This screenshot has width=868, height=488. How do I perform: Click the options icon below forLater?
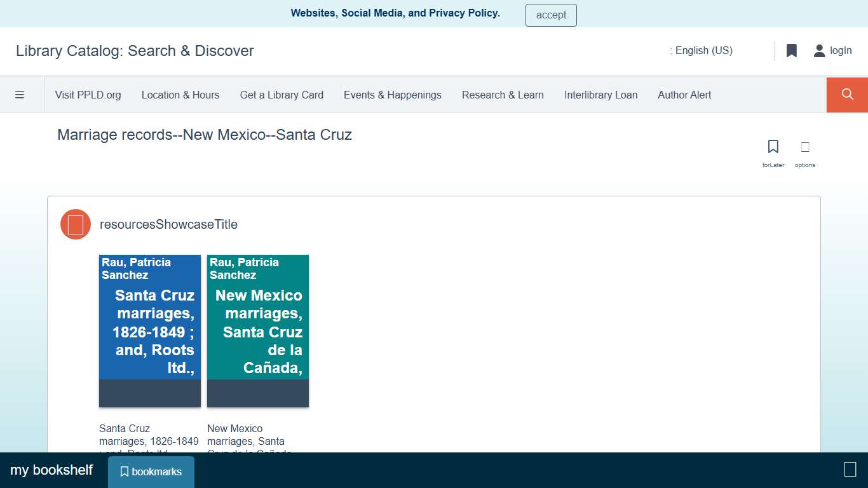[x=804, y=147]
